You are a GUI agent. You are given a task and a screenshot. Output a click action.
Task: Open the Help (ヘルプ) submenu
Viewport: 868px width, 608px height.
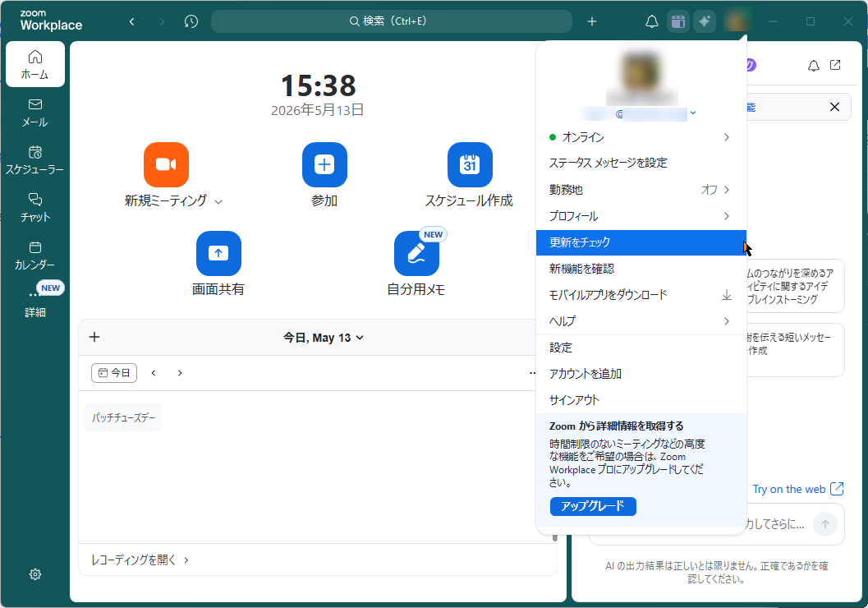click(x=641, y=321)
